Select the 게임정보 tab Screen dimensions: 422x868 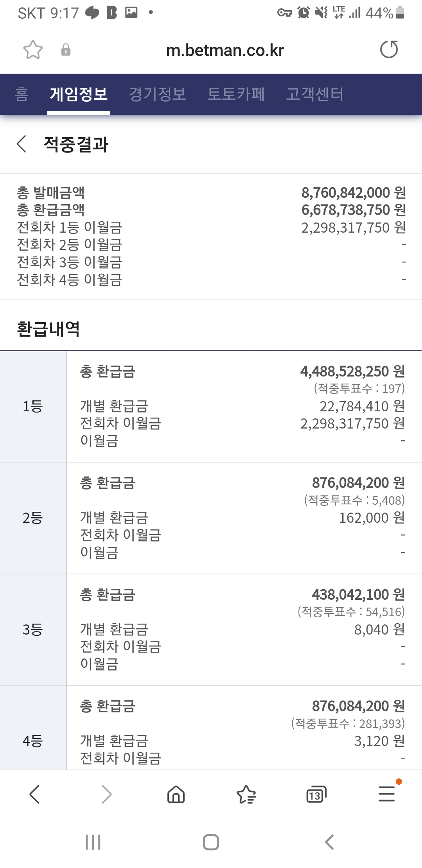(79, 94)
